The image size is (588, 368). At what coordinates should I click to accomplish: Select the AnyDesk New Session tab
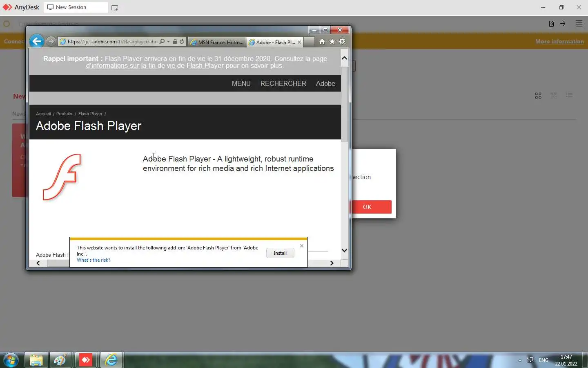[76, 7]
